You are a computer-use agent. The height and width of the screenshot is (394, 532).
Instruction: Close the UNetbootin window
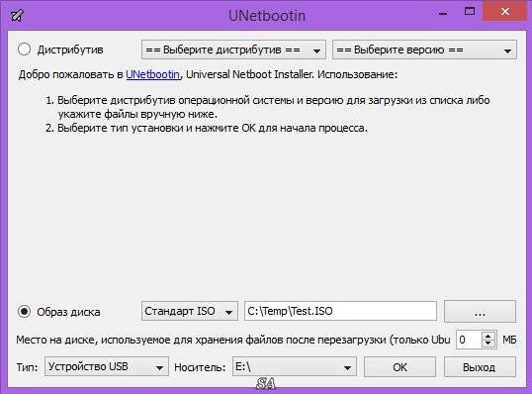(x=505, y=12)
